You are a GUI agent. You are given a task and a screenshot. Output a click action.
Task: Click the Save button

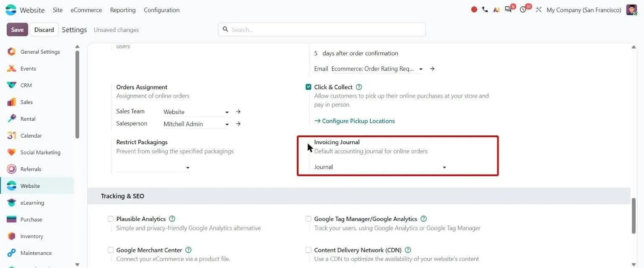pos(17,29)
